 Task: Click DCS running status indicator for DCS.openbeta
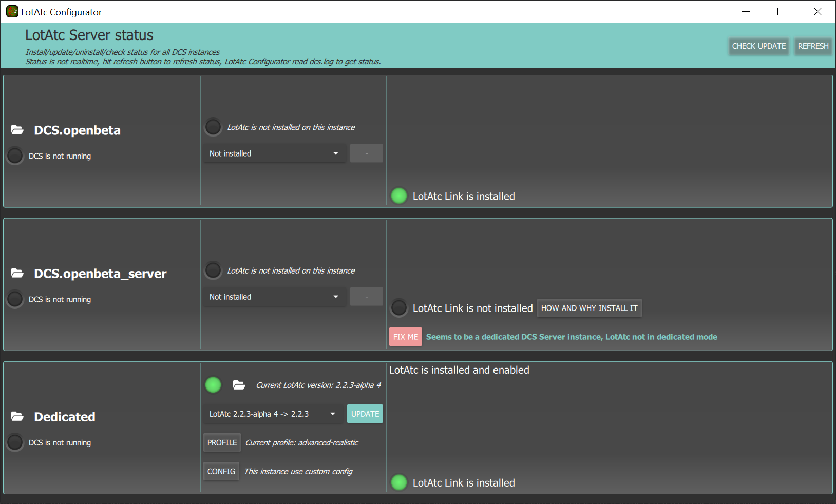(x=15, y=156)
